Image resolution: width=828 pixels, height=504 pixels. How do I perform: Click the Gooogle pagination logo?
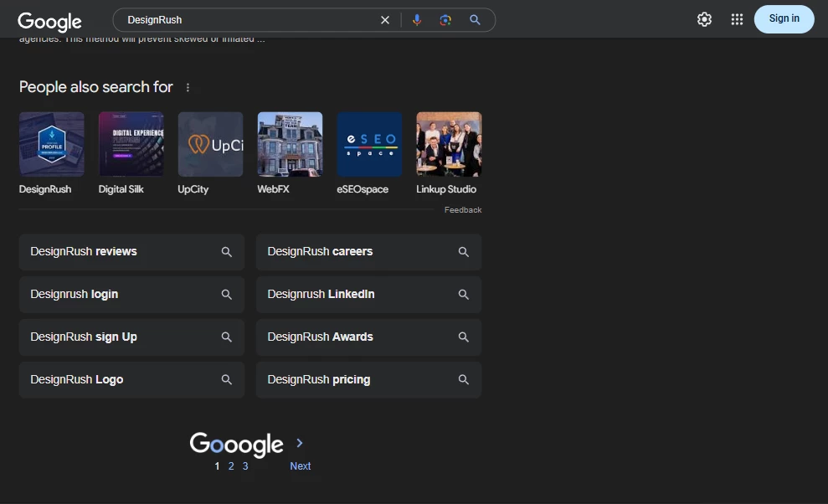tap(237, 445)
